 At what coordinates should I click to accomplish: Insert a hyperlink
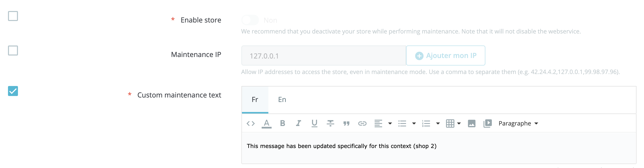362,123
